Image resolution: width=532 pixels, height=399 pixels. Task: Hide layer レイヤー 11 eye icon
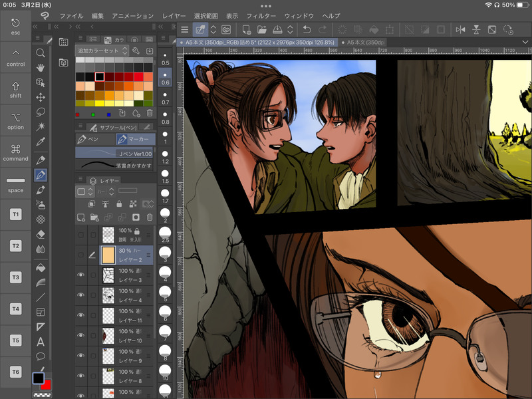(x=80, y=315)
